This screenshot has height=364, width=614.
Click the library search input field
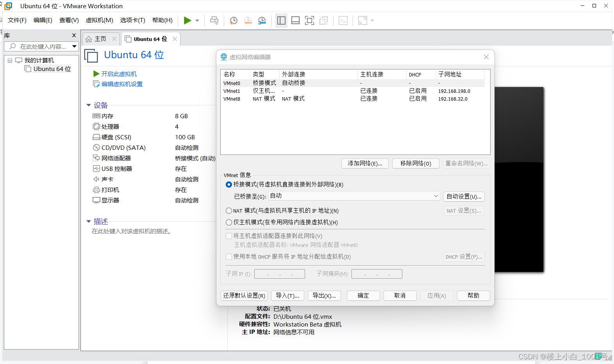point(38,46)
